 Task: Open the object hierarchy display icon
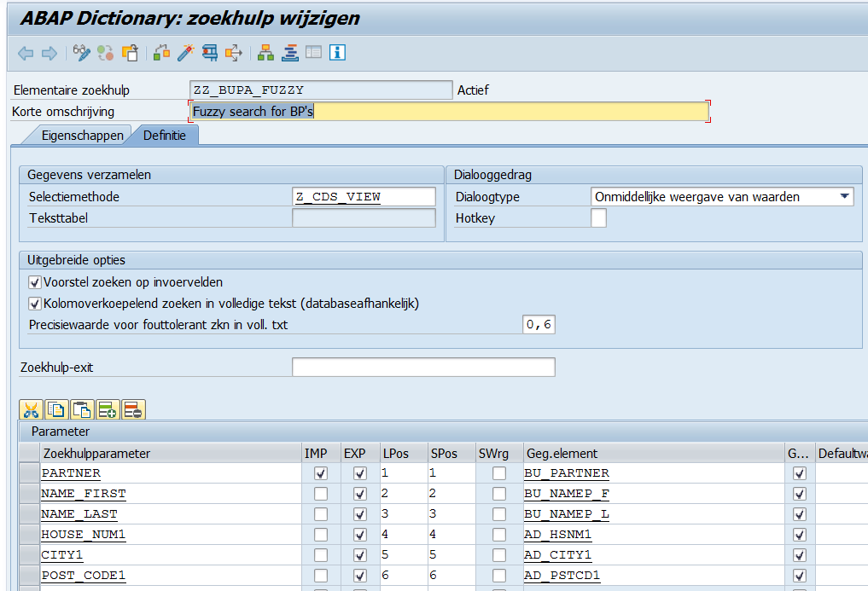pyautogui.click(x=265, y=53)
